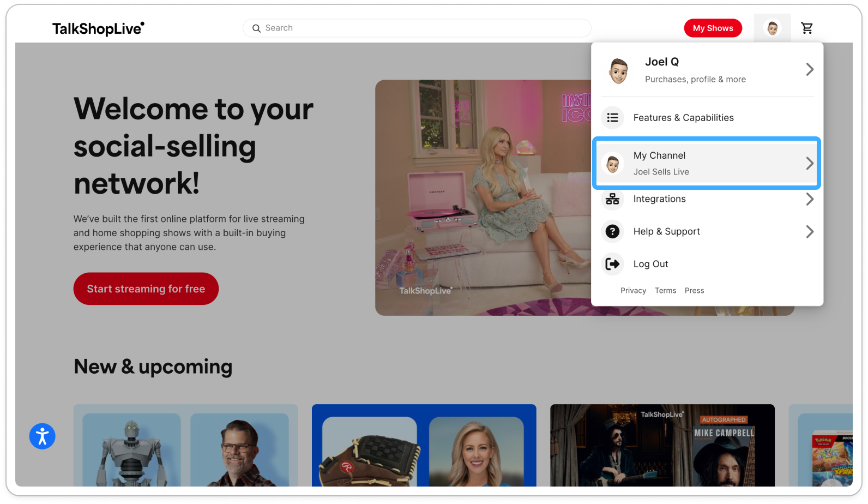Click the Integrations network icon
This screenshot has height=504, width=868.
pyautogui.click(x=613, y=199)
